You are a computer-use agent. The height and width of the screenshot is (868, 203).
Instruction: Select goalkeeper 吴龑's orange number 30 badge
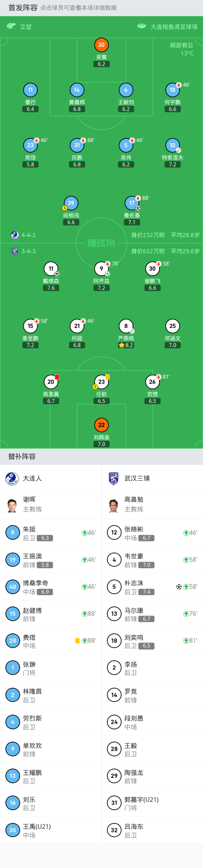click(101, 45)
